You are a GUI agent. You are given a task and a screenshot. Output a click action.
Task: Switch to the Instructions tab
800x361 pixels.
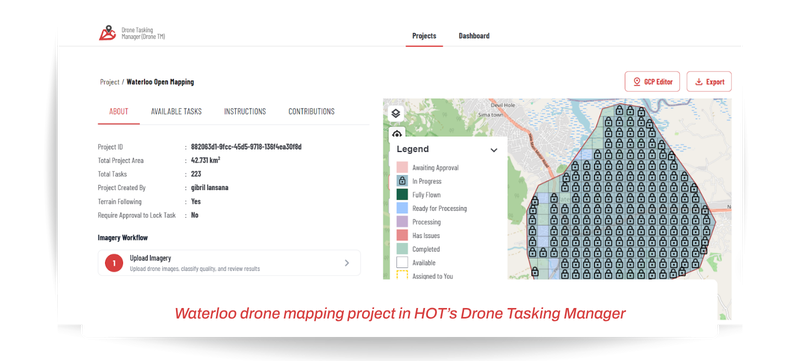click(x=245, y=111)
